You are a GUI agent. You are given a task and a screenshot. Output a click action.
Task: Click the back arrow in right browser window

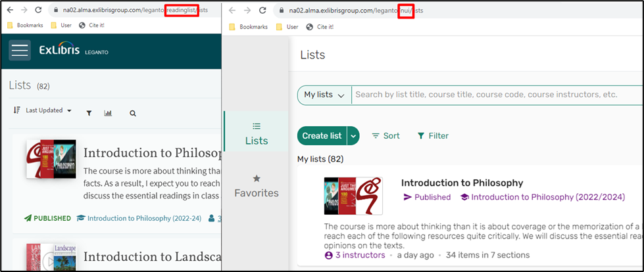(232, 11)
